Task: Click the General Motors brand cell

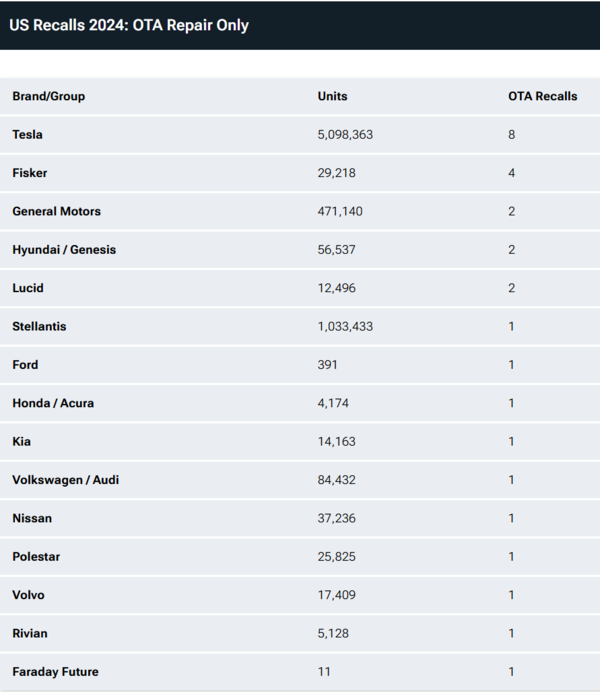Action: point(57,212)
